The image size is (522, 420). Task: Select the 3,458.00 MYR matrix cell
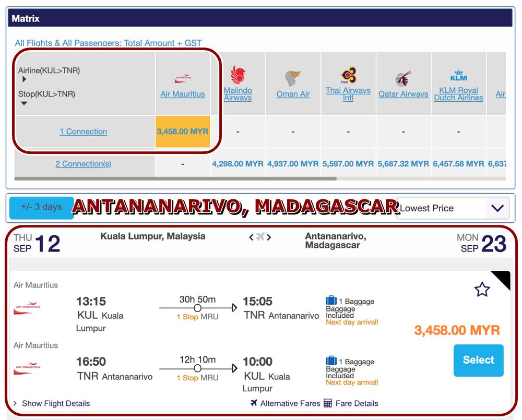coord(183,131)
